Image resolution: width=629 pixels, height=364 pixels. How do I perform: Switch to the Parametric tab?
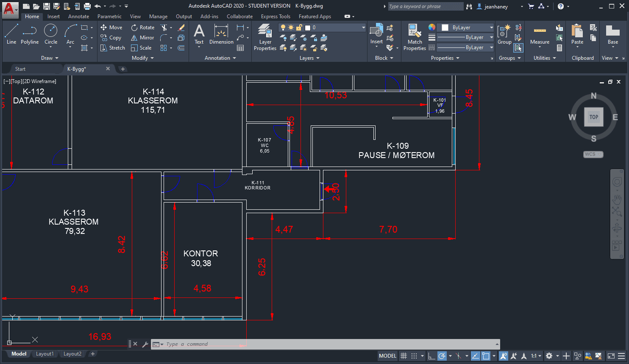(x=109, y=17)
